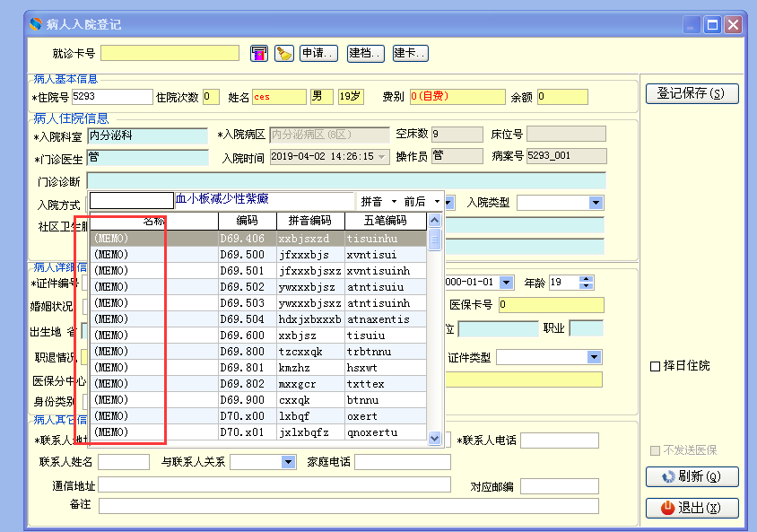757x532 pixels.
Task: Click the 门诊医生 input field
Action: pos(148,157)
